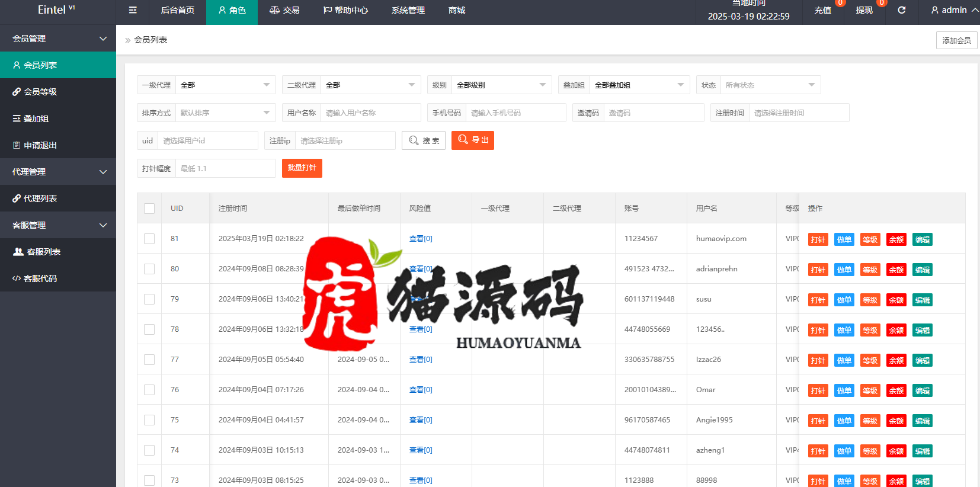This screenshot has height=487, width=980.
Task: Click 查看[0] risk link for Omar row
Action: point(421,390)
